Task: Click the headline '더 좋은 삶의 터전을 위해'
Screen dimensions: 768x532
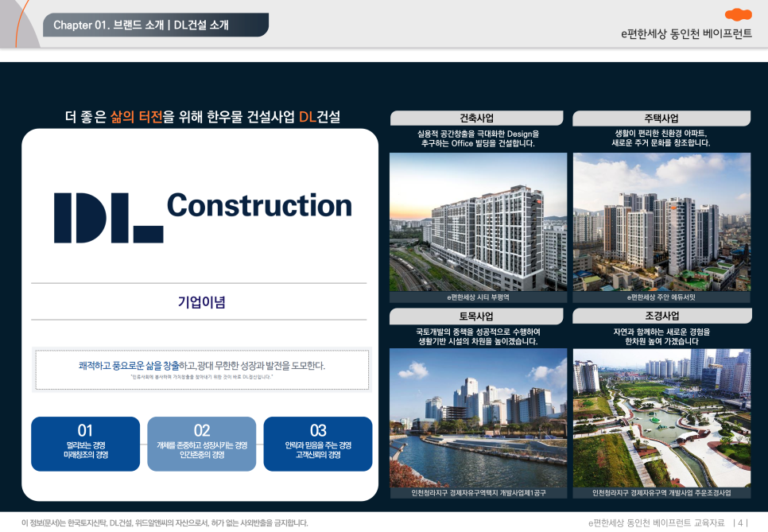Action: click(x=134, y=117)
